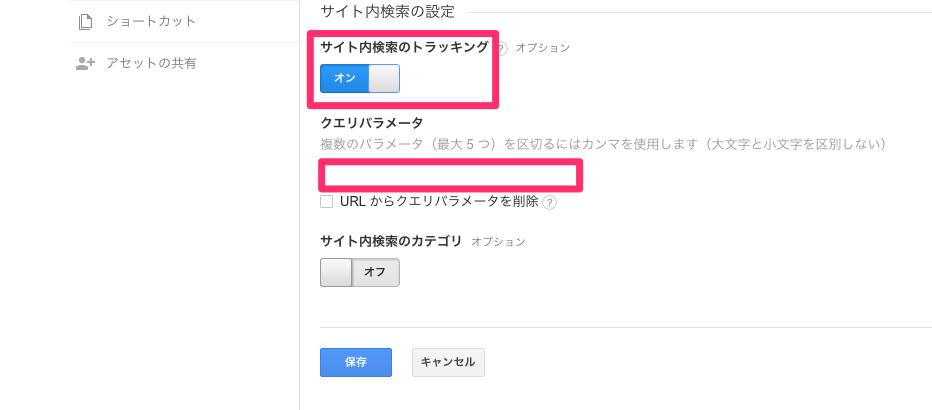Image resolution: width=932 pixels, height=410 pixels.
Task: Click the サイト内検索のトラッキング label text
Action: pos(404,47)
